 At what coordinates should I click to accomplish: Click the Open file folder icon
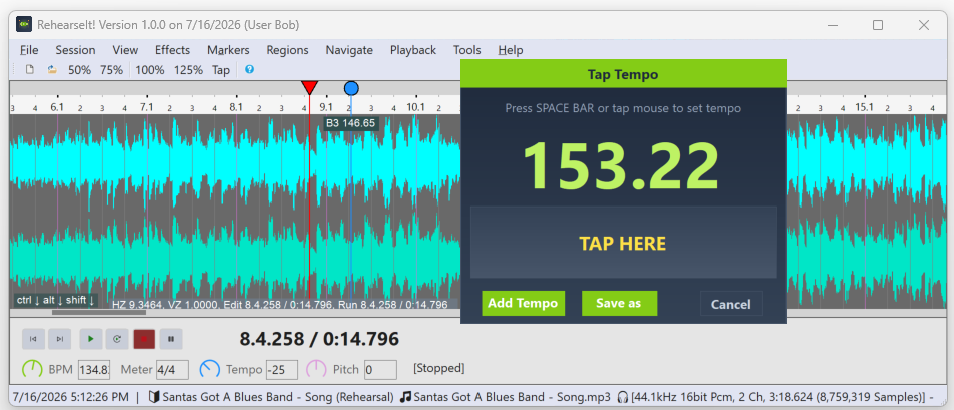pos(52,70)
